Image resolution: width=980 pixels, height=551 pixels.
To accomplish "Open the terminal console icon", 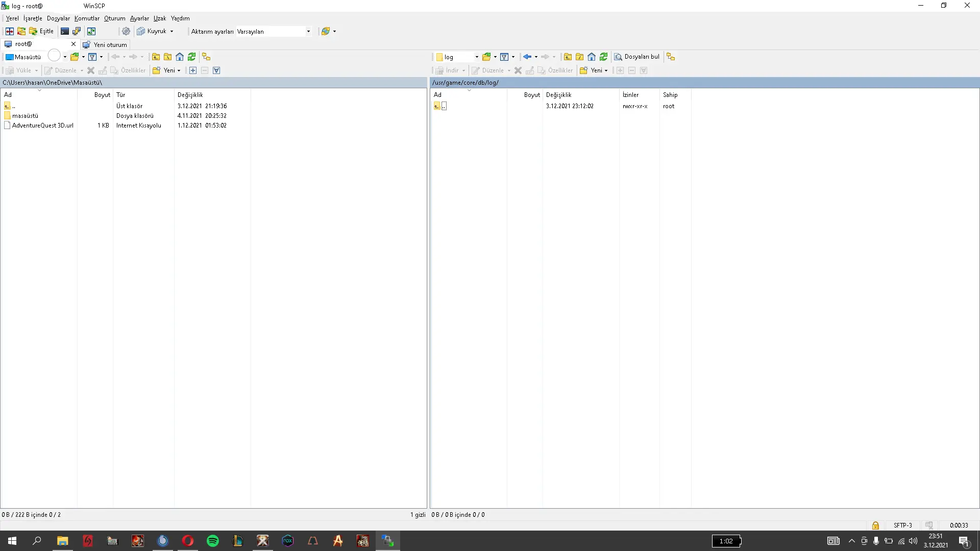I will pyautogui.click(x=65, y=32).
